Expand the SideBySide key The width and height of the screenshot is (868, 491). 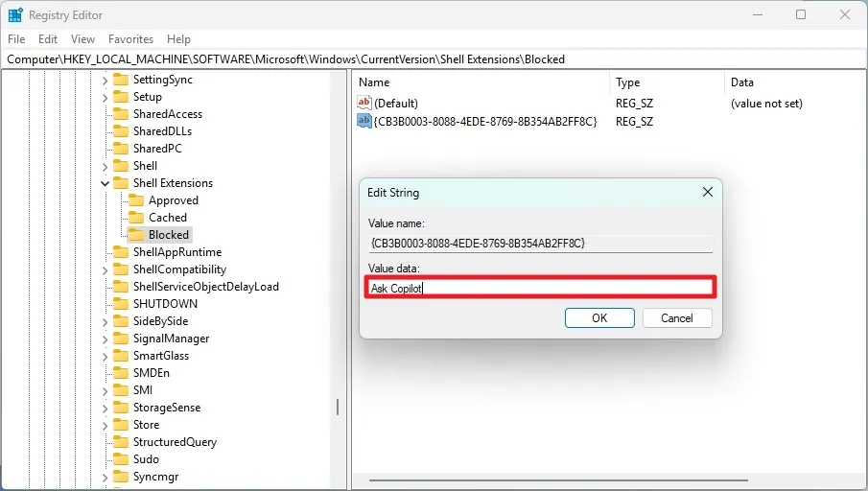(105, 321)
